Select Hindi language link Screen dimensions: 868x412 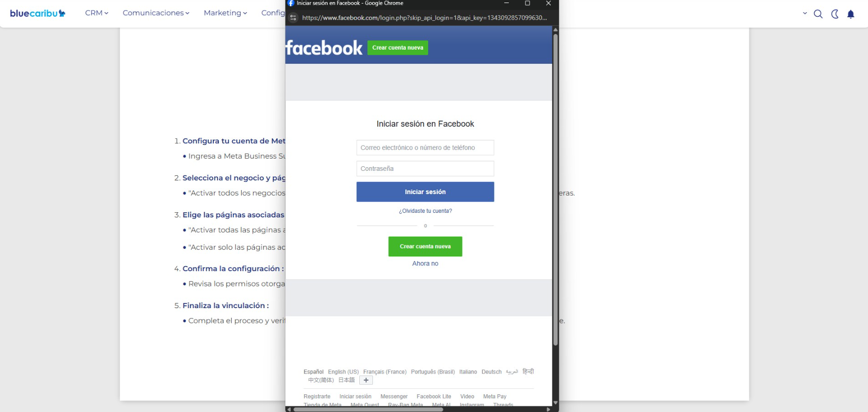pos(528,371)
